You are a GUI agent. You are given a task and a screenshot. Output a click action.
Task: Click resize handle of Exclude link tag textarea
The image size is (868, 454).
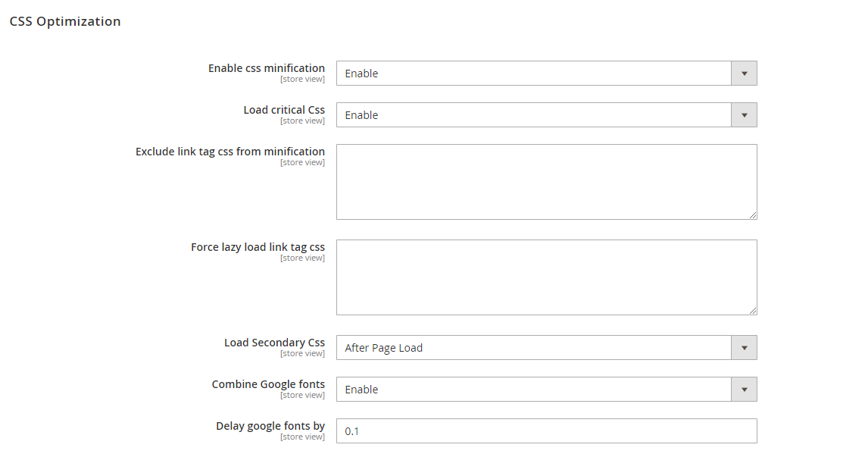pyautogui.click(x=753, y=215)
